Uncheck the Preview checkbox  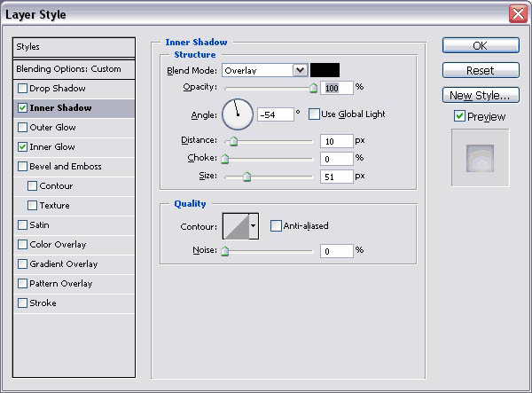[x=458, y=116]
